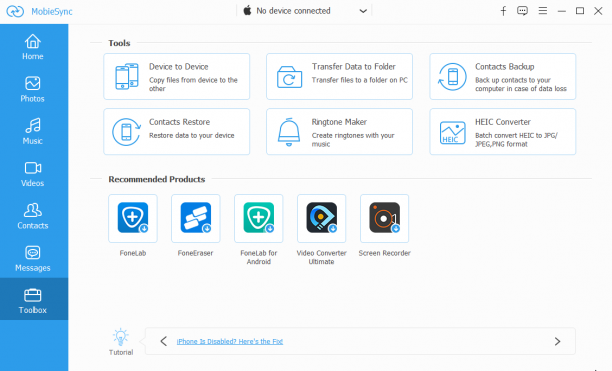This screenshot has height=371, width=612.
Task: Click 'Restore data to your device' text
Action: (192, 135)
